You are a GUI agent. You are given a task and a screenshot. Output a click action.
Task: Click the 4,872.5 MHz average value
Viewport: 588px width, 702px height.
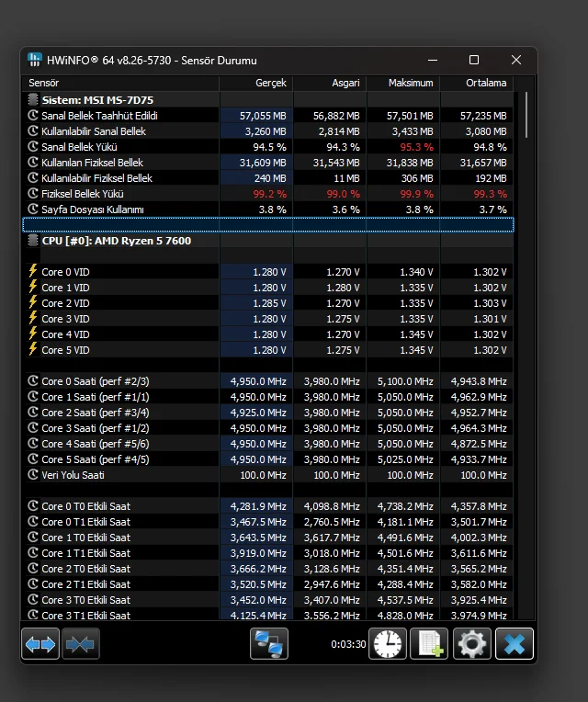[x=479, y=444]
